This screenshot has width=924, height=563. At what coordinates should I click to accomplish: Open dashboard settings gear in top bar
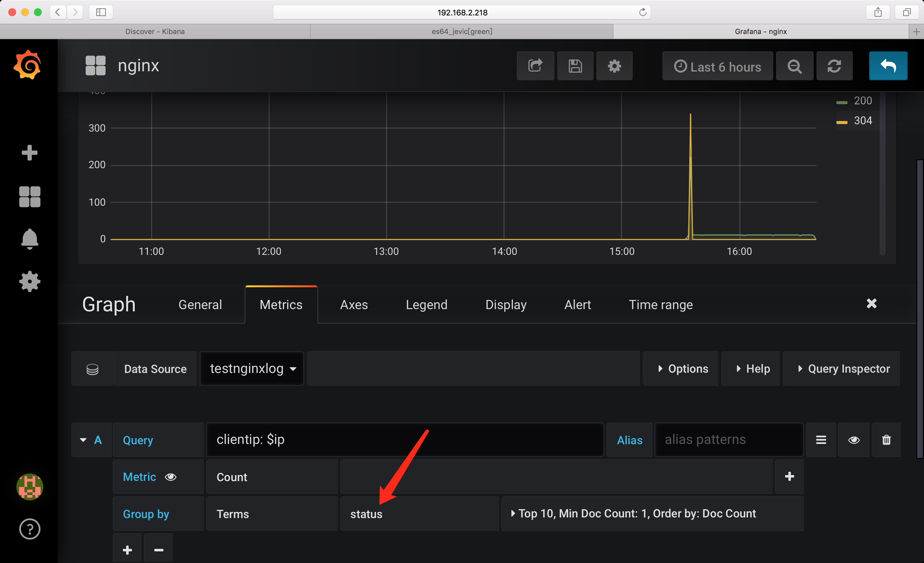pyautogui.click(x=614, y=66)
